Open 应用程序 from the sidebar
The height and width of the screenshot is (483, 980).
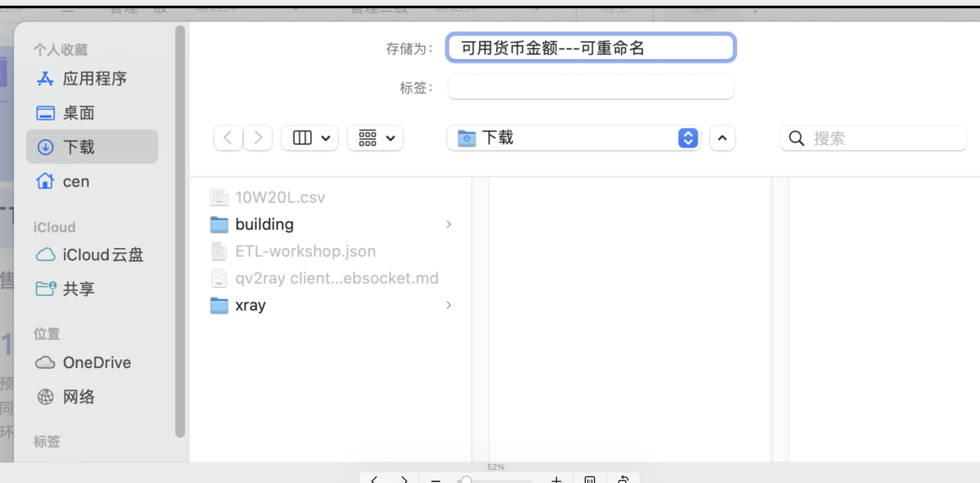pyautogui.click(x=95, y=78)
